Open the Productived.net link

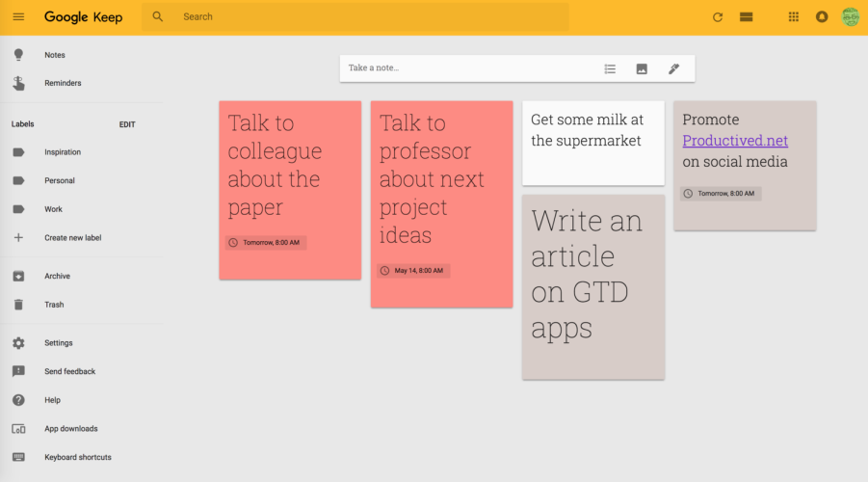[x=735, y=141]
